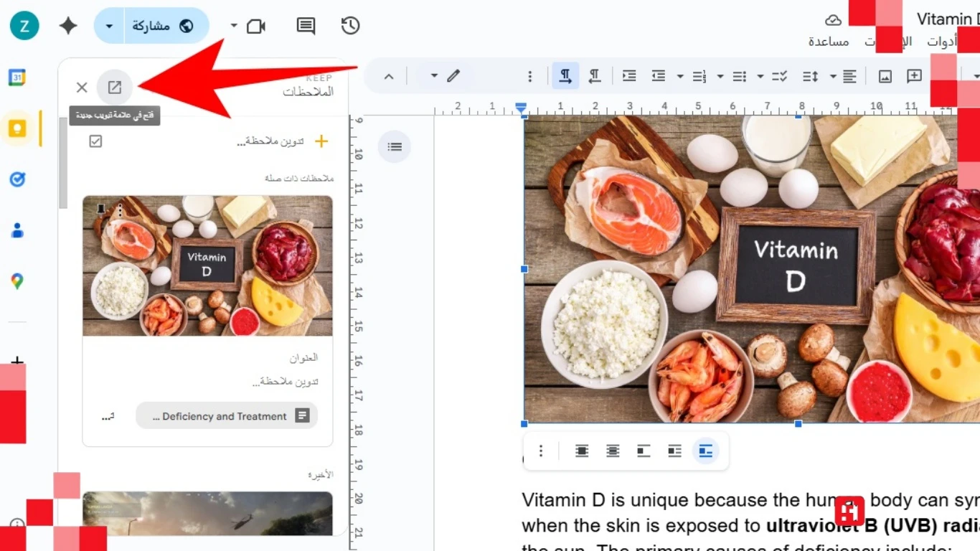Viewport: 980px width, 551px height.
Task: Open Google Tasks from the side panel
Action: [x=17, y=179]
